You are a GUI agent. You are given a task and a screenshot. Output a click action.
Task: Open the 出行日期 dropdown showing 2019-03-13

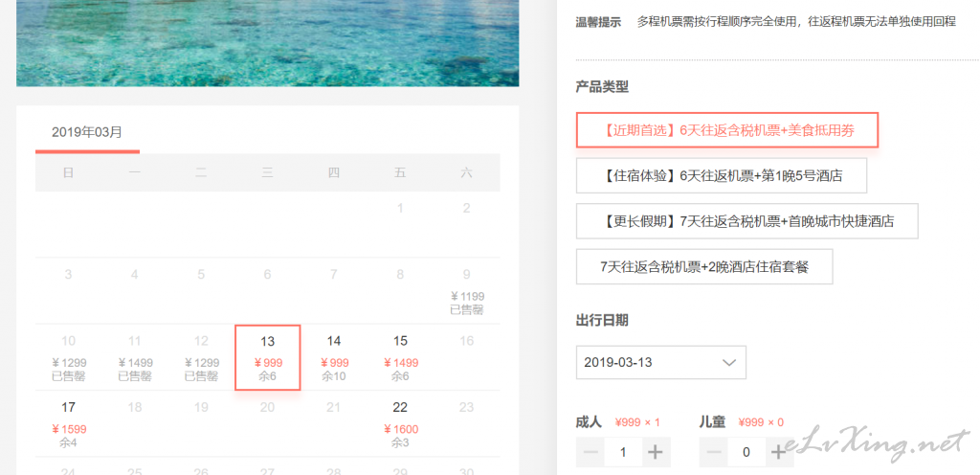coord(660,362)
